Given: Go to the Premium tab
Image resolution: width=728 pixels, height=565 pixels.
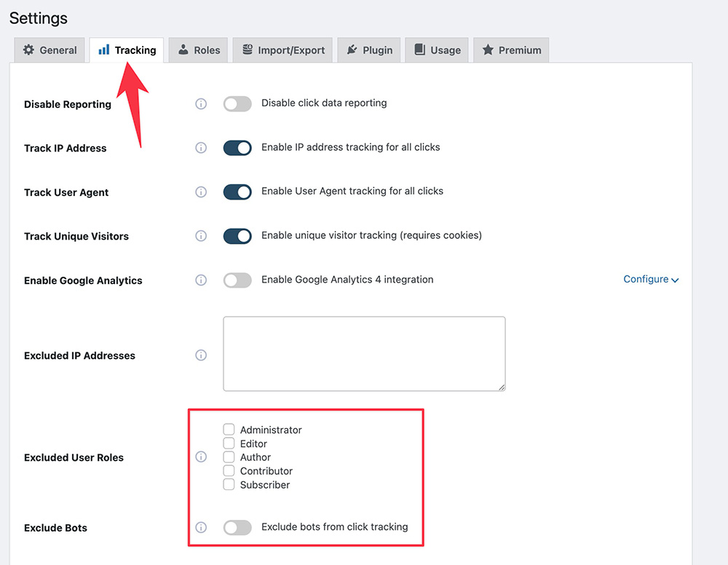Looking at the screenshot, I should (511, 50).
